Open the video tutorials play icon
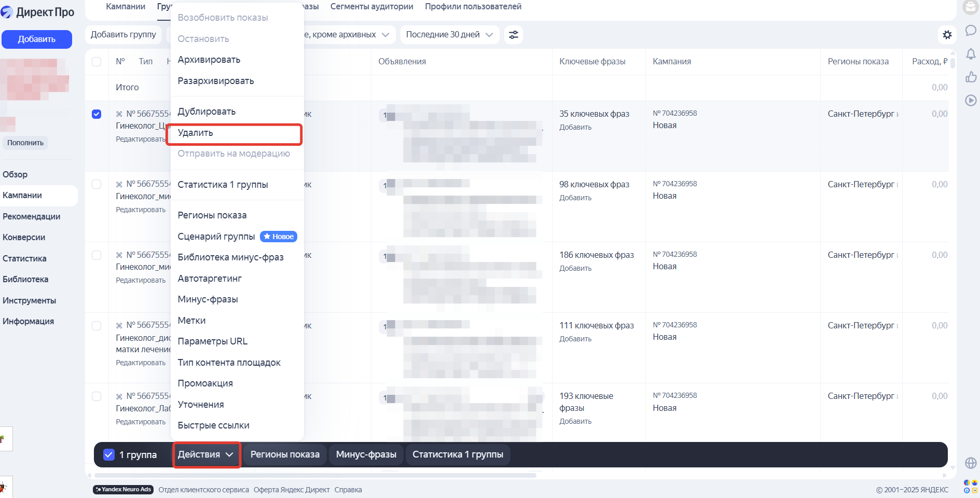 970,101
